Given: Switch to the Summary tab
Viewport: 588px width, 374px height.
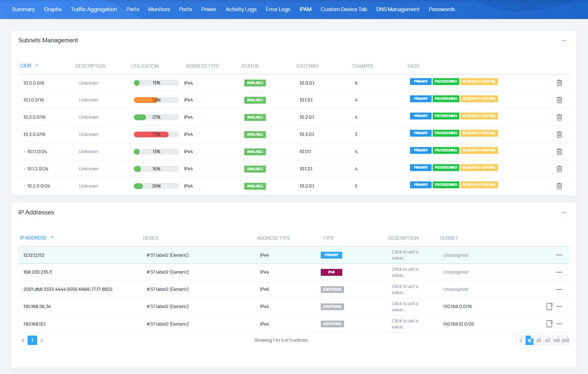Looking at the screenshot, I should point(23,9).
